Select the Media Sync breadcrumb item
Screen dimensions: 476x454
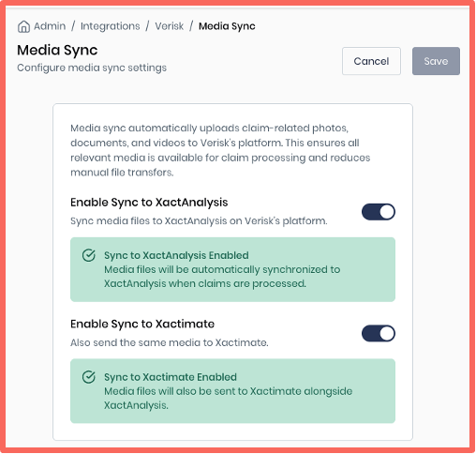point(227,26)
